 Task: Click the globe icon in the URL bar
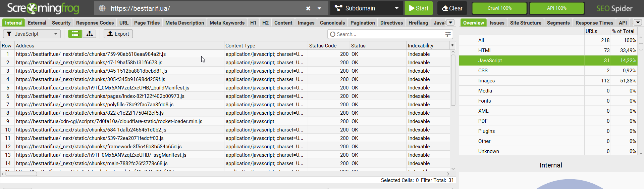click(102, 8)
